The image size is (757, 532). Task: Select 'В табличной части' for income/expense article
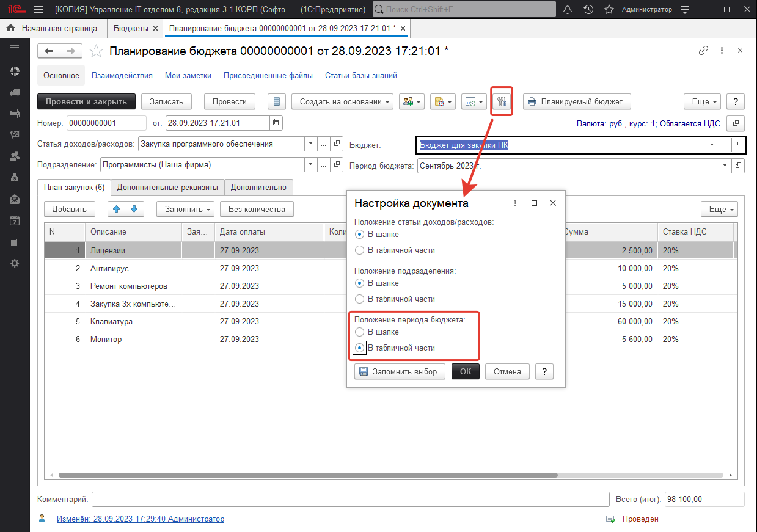point(360,250)
